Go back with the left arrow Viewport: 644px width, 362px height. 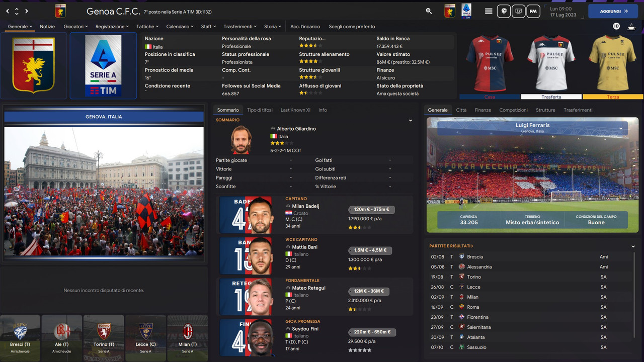(8, 11)
